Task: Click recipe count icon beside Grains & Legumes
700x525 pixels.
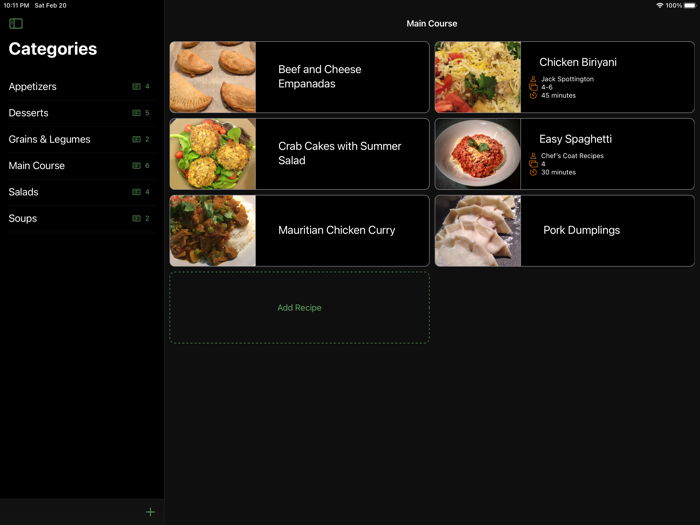Action: (x=137, y=139)
